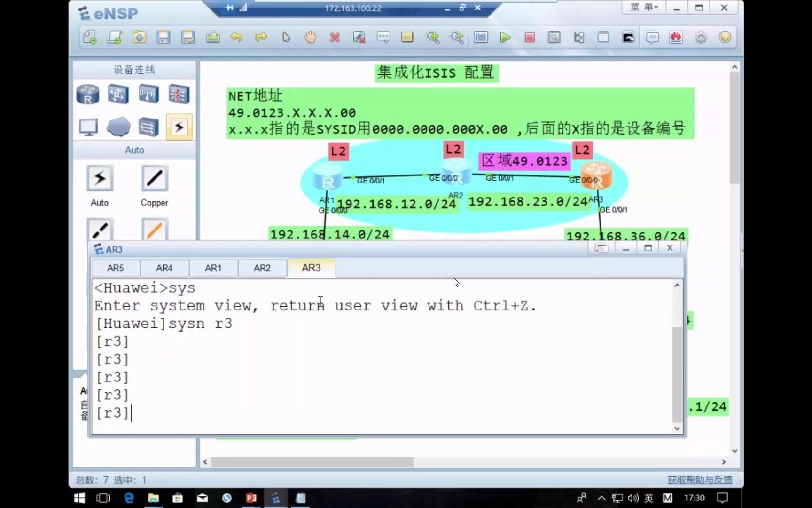812x508 pixels.
Task: Select the highlighted Connections category icon
Action: pyautogui.click(x=179, y=127)
